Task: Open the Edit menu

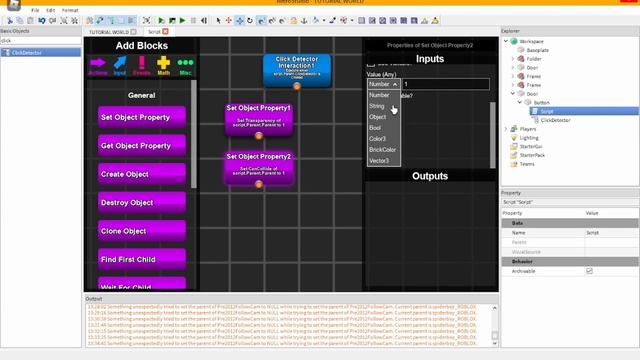Action: click(x=51, y=10)
